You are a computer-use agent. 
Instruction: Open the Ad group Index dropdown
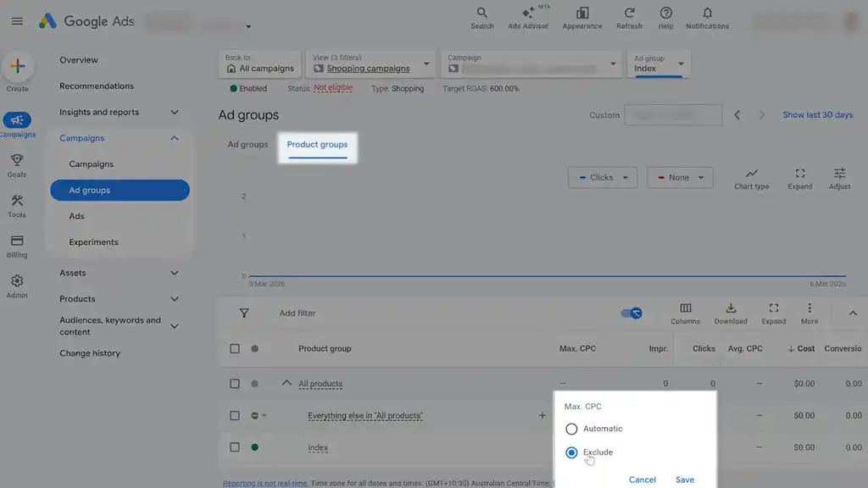(x=658, y=64)
